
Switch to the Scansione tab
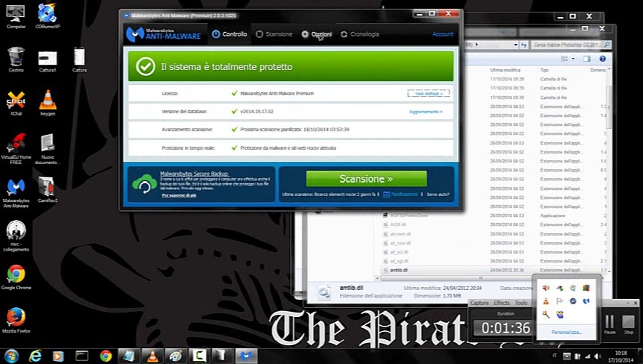274,34
